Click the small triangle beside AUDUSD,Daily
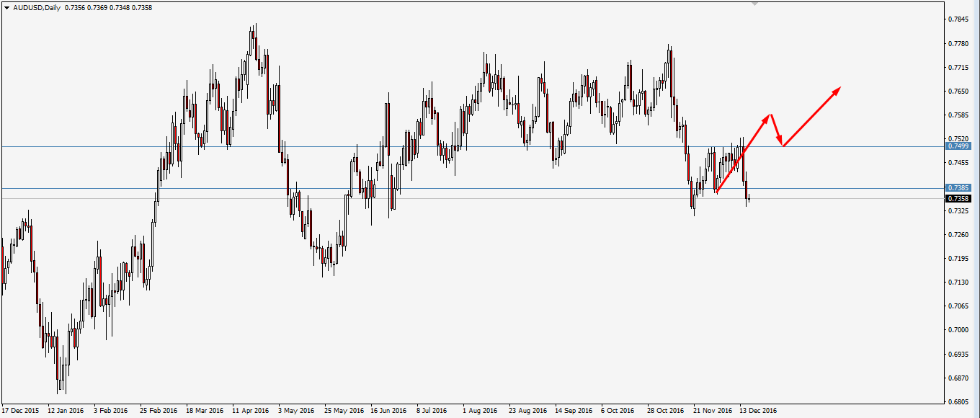Screen dimensions: 980x418 [6, 7]
